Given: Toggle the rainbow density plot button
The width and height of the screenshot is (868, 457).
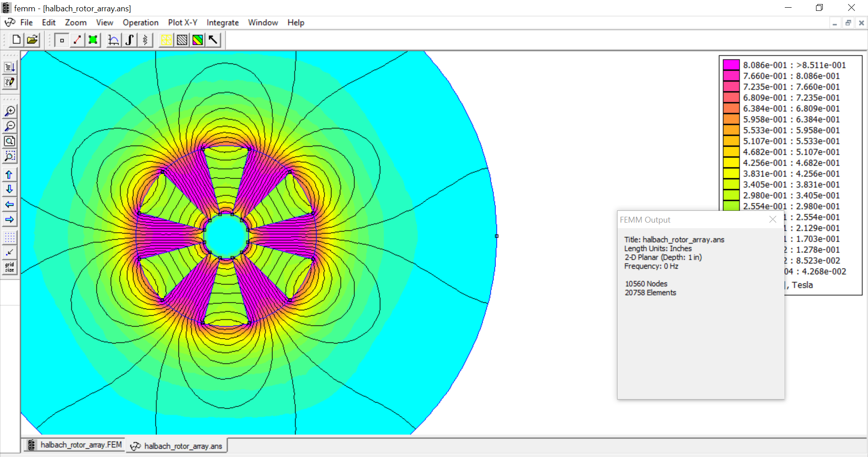Looking at the screenshot, I should pyautogui.click(x=198, y=40).
